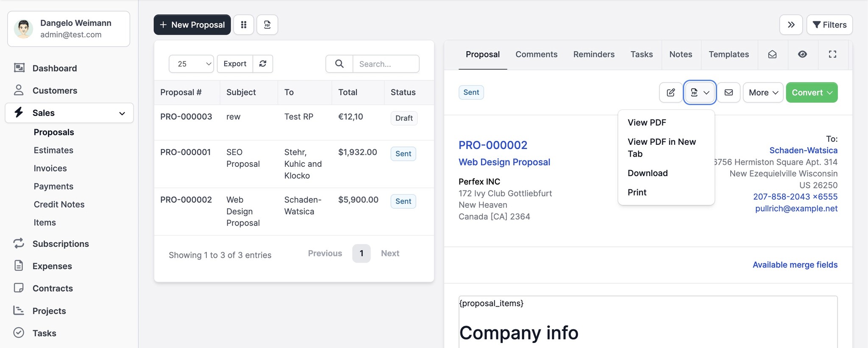Switch to the Tasks tab
Screen dimensions: 868x348
pos(642,55)
